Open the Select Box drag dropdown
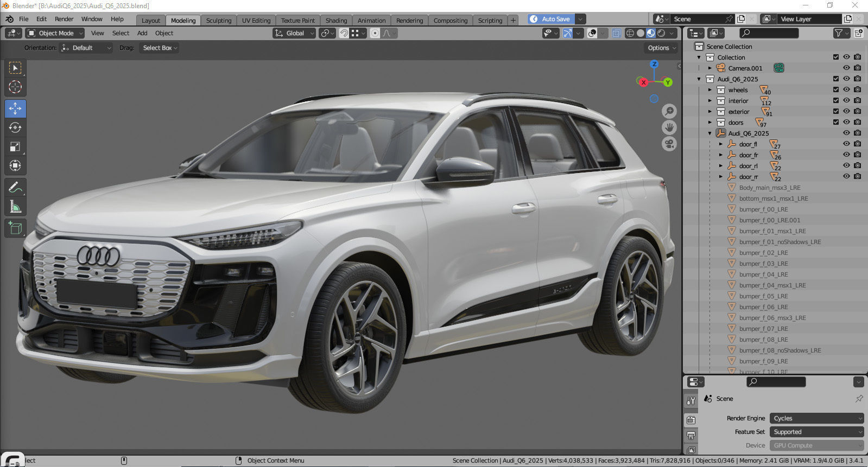 159,48
